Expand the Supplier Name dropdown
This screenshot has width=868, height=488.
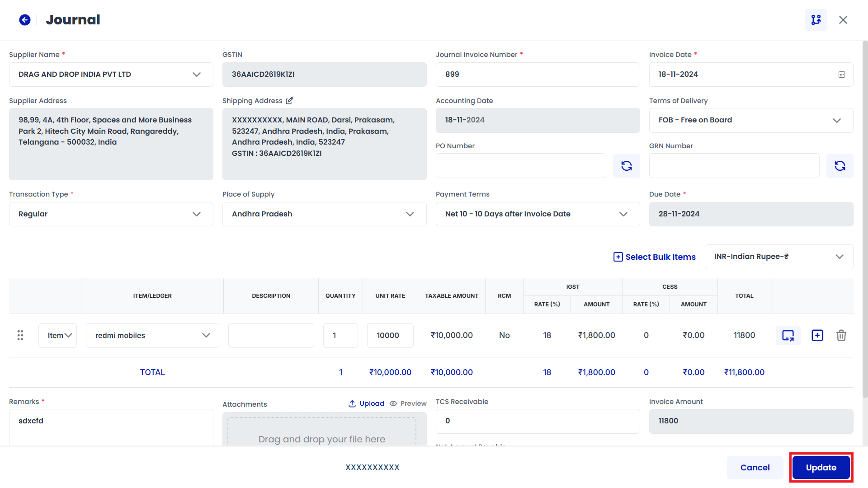click(x=196, y=75)
